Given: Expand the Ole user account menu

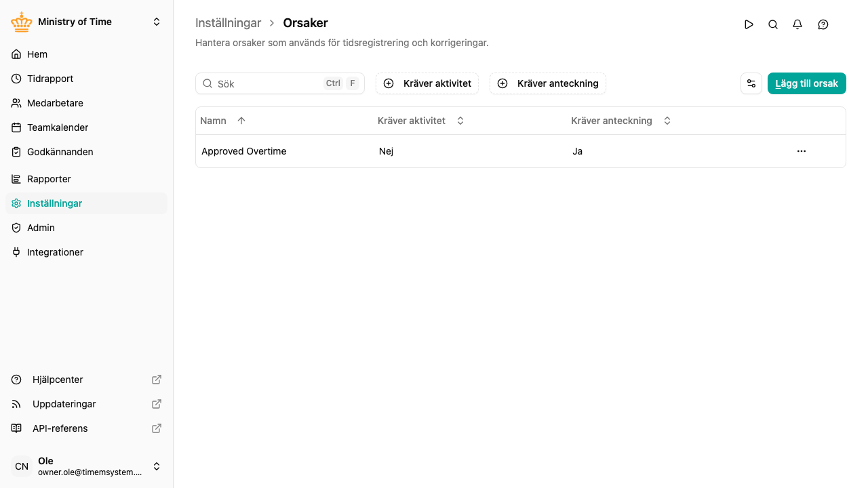Looking at the screenshot, I should pos(157,466).
